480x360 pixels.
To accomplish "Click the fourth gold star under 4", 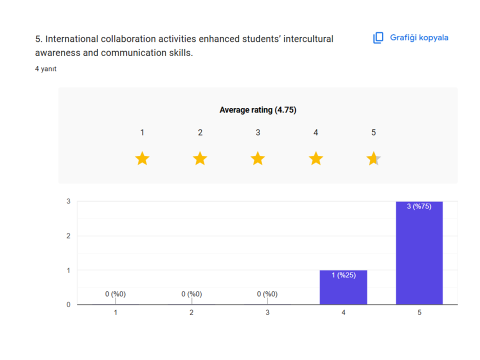I will tap(316, 158).
